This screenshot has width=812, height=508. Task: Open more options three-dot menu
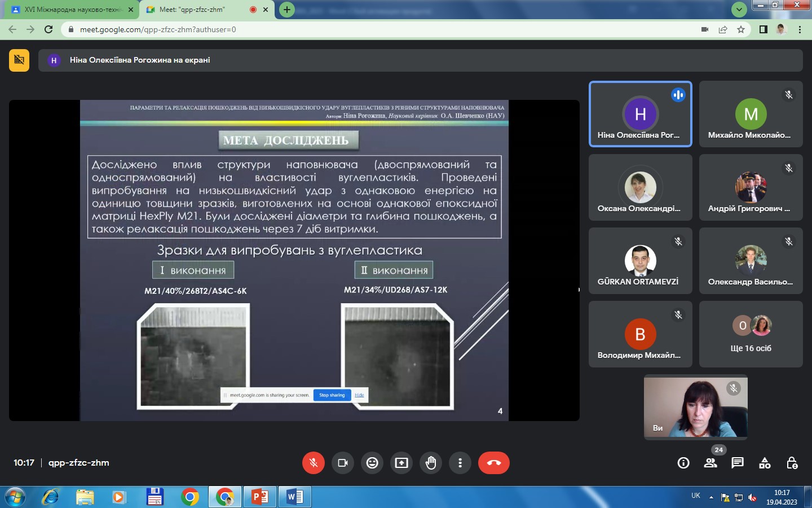(460, 463)
